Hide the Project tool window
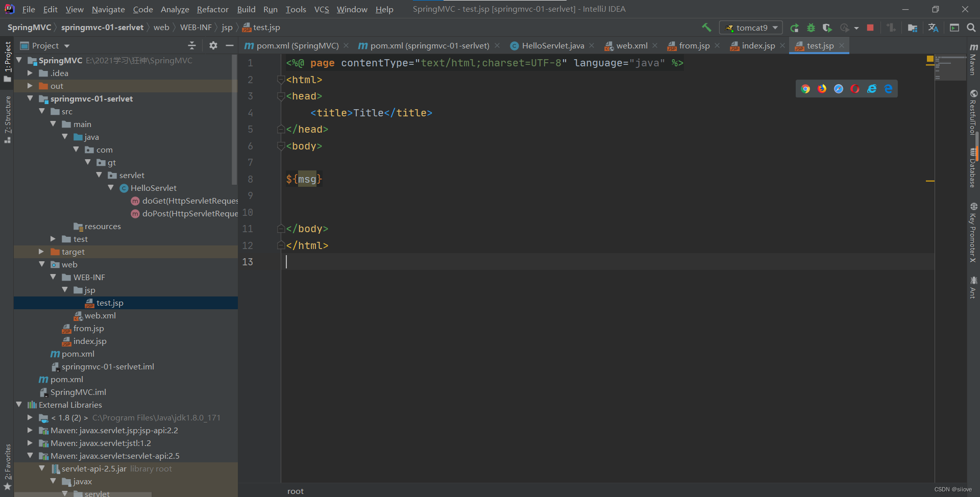Screen dimensions: 980x497 click(230, 45)
